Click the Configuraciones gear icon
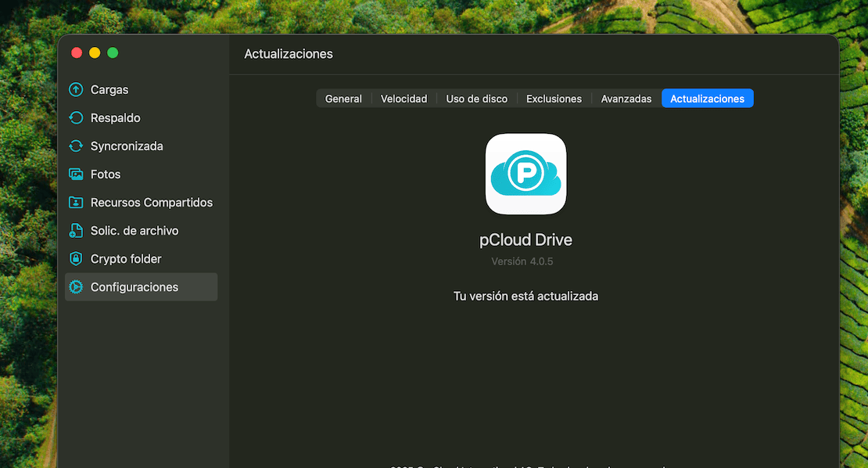 76,287
